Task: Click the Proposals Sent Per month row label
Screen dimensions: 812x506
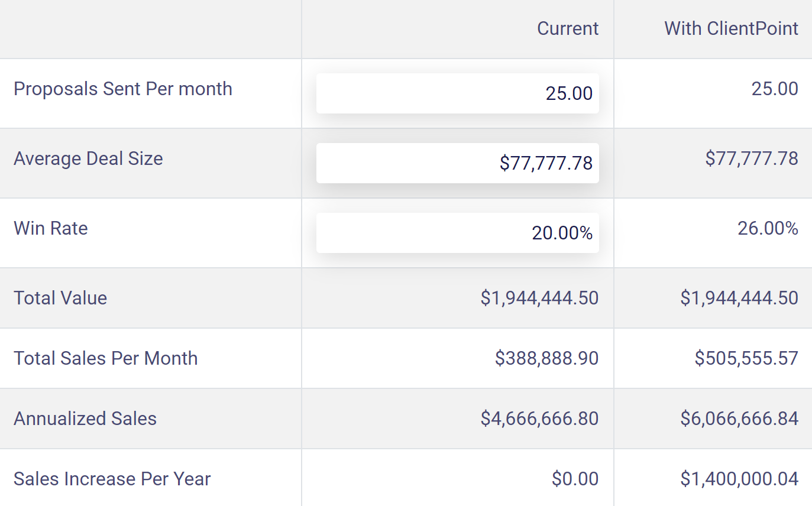Action: tap(123, 89)
